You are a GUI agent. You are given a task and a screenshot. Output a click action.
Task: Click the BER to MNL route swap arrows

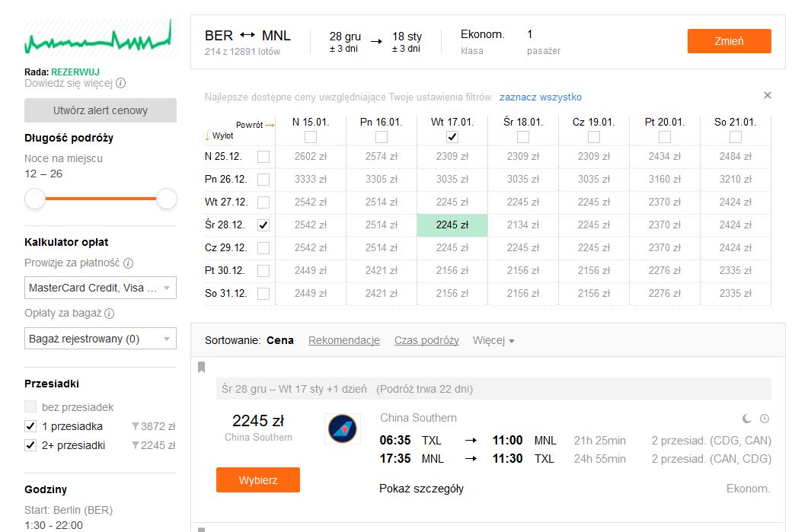(247, 35)
